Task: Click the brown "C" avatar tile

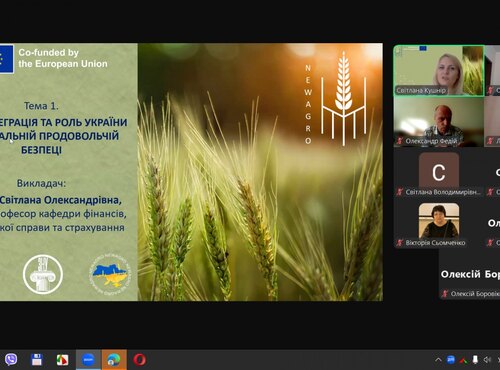Action: (439, 170)
